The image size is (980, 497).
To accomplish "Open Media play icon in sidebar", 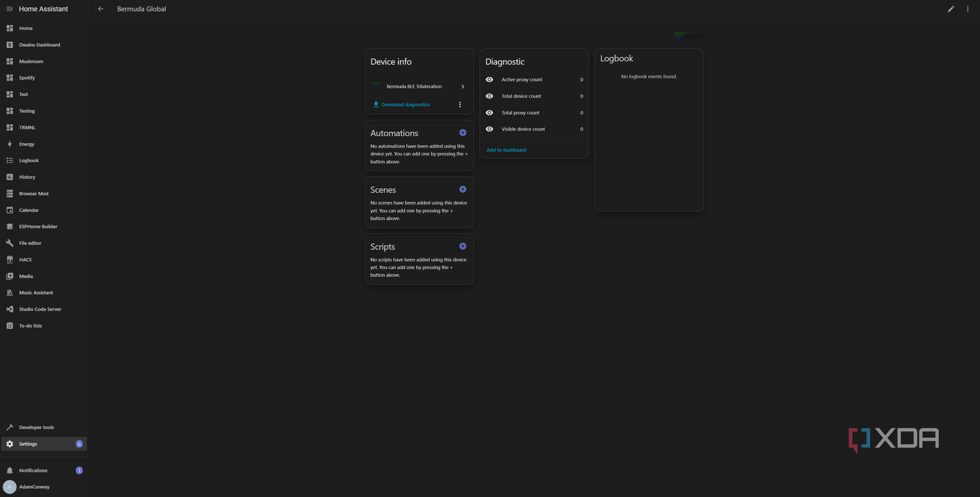I will 10,276.
